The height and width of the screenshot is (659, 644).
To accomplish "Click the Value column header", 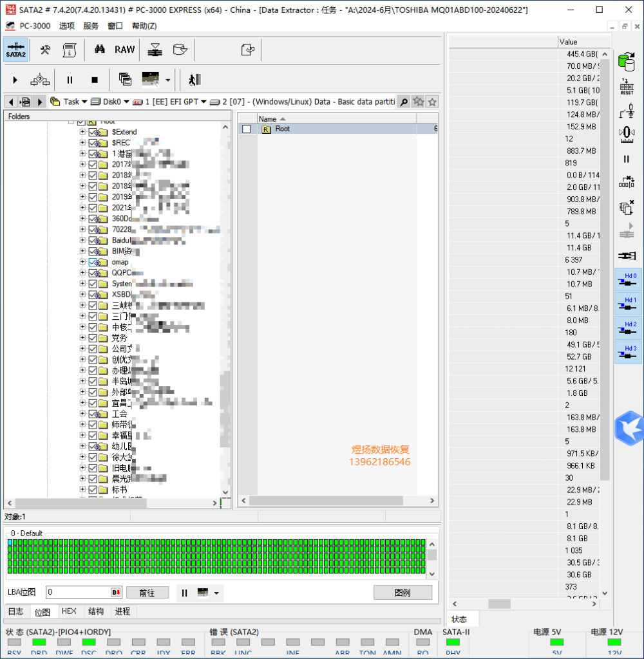I will (584, 42).
